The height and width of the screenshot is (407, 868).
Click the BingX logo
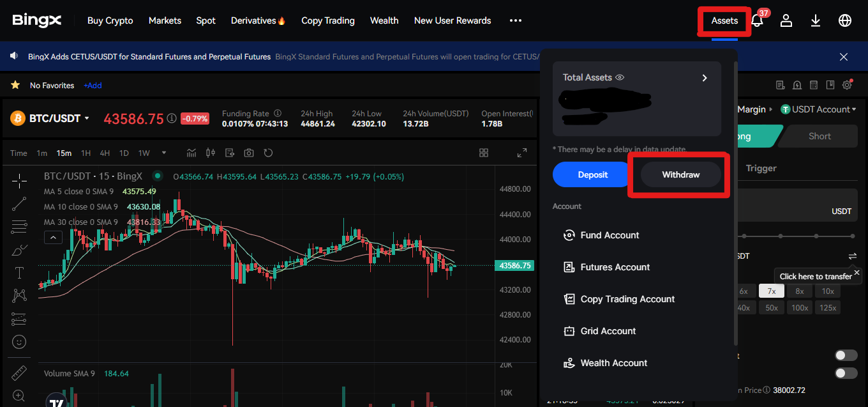coord(37,20)
